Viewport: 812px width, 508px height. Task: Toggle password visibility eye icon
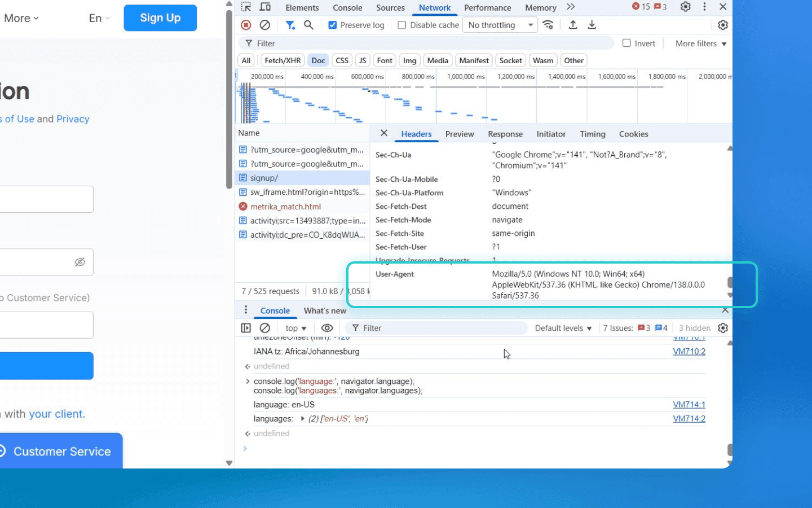click(80, 262)
